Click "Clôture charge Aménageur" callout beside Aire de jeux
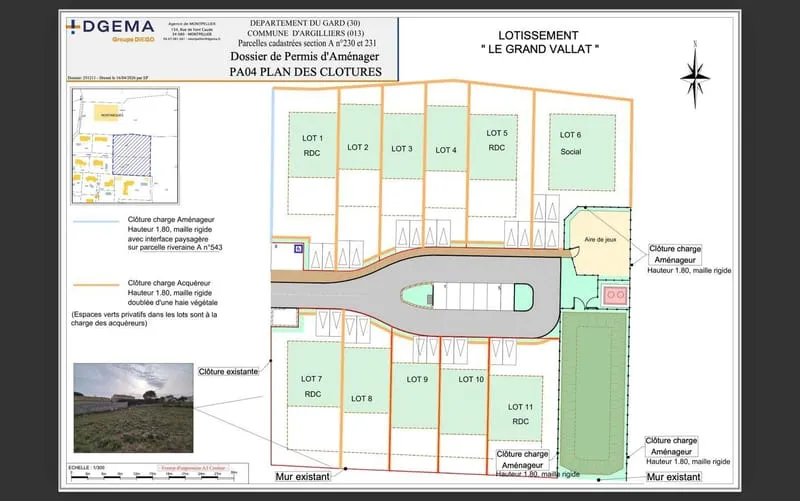 675,254
